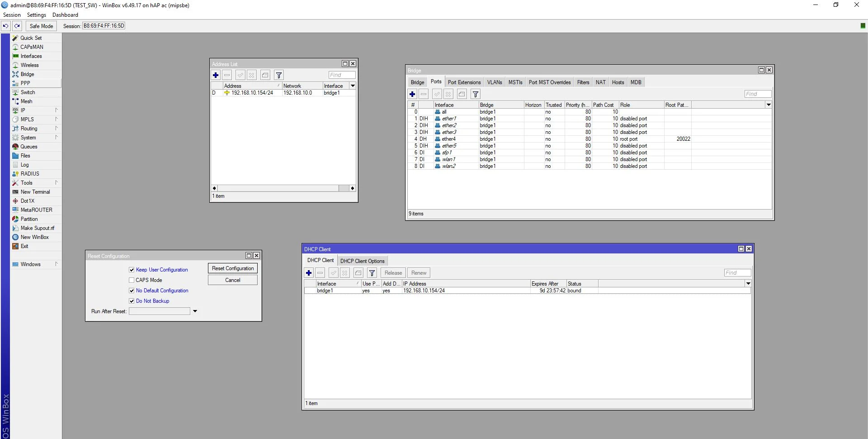Add a new DHCP client with the plus icon
868x439 pixels.
(309, 273)
